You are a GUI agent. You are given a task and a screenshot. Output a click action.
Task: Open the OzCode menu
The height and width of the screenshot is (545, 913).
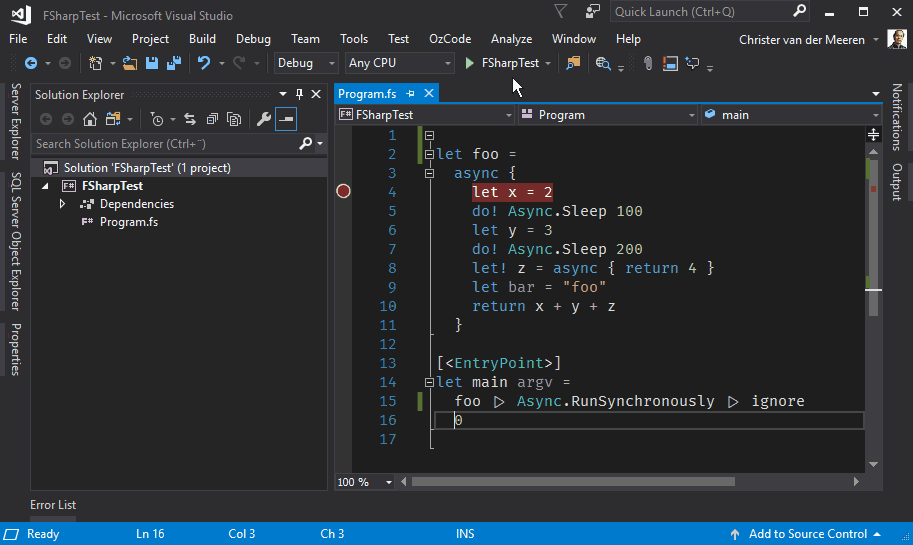450,39
